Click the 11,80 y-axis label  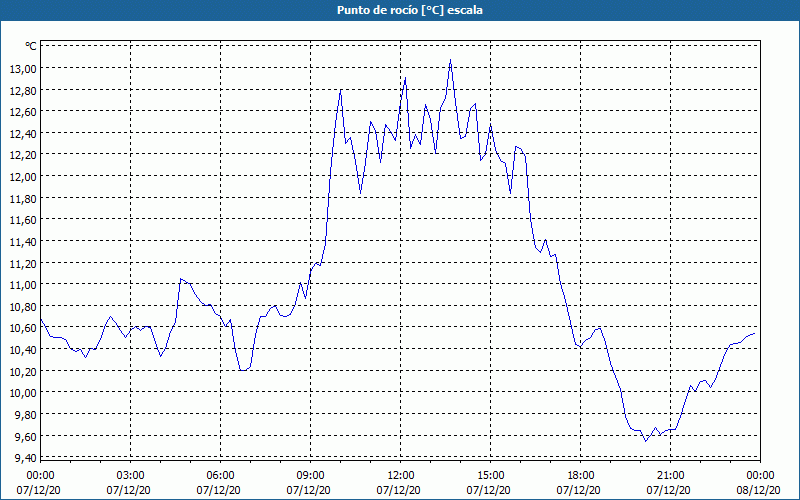(23, 199)
